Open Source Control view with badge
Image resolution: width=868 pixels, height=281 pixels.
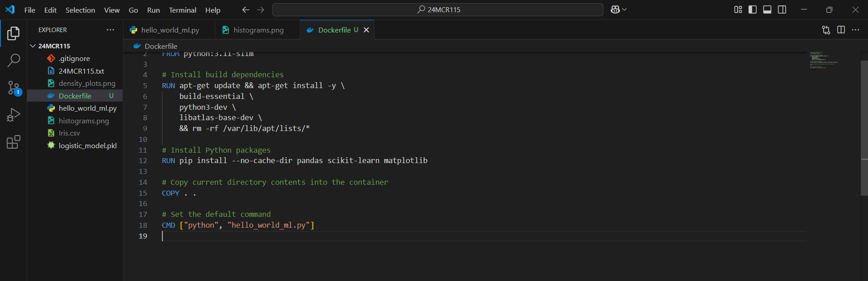point(14,88)
